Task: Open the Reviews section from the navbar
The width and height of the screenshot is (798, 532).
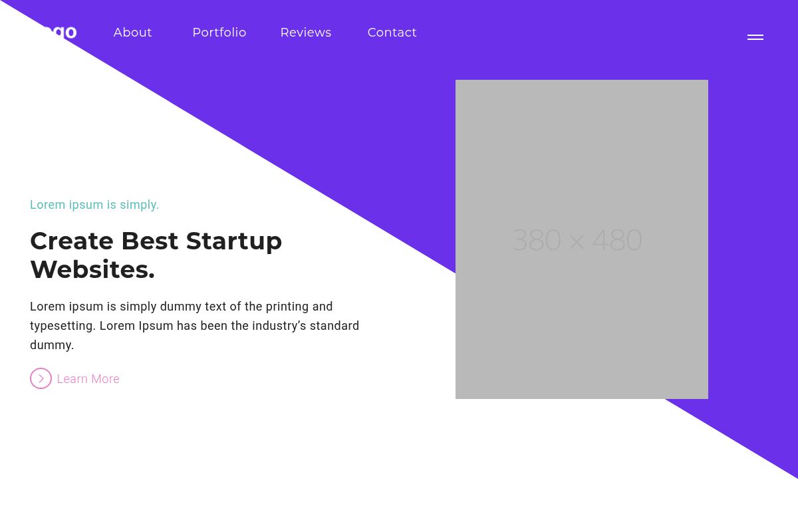Action: [x=305, y=33]
